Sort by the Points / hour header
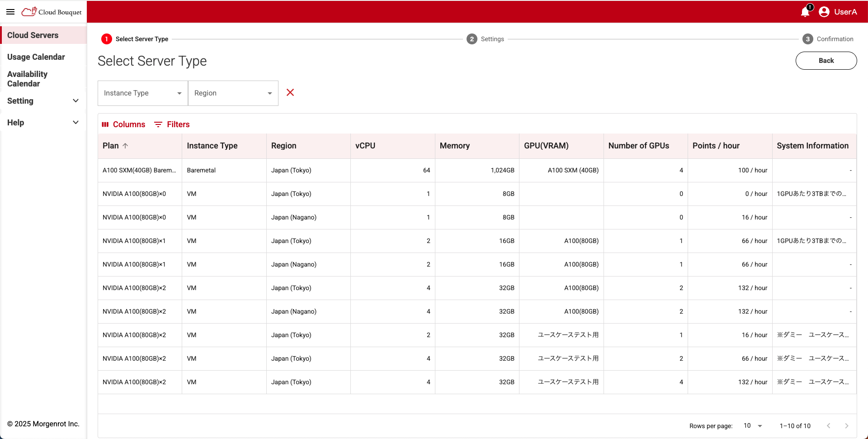Screen dimensions: 868x439 (x=716, y=146)
